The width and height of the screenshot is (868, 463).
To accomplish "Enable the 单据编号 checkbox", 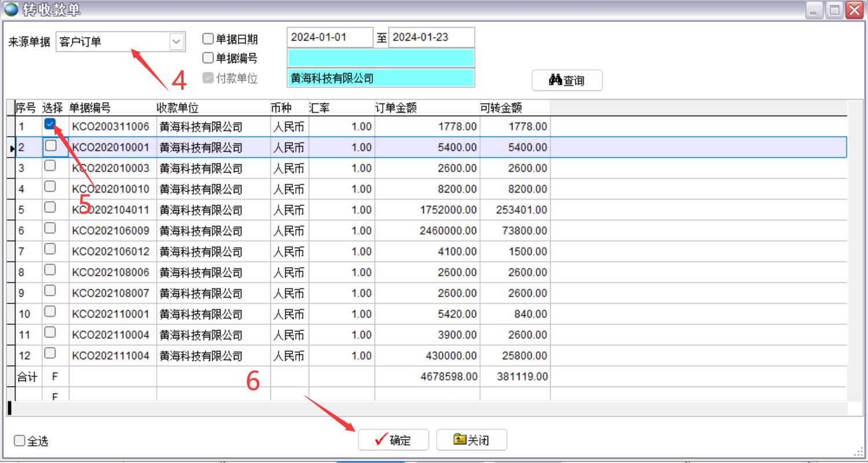I will pos(208,58).
